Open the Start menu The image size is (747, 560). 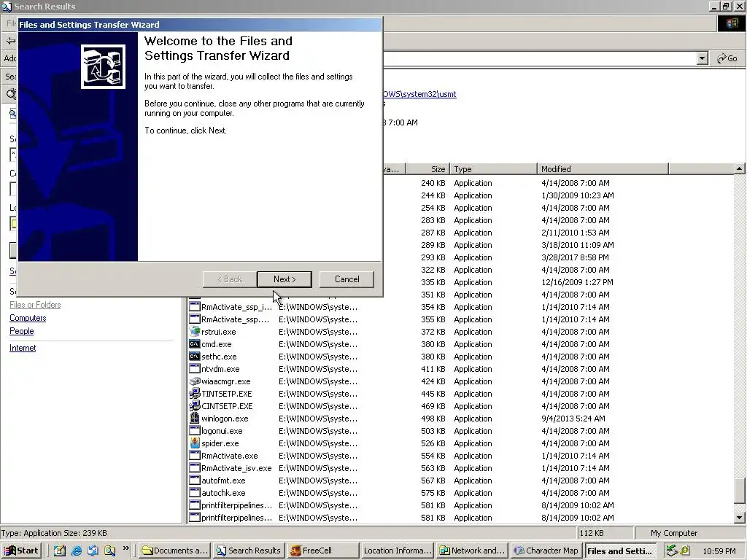click(x=21, y=551)
